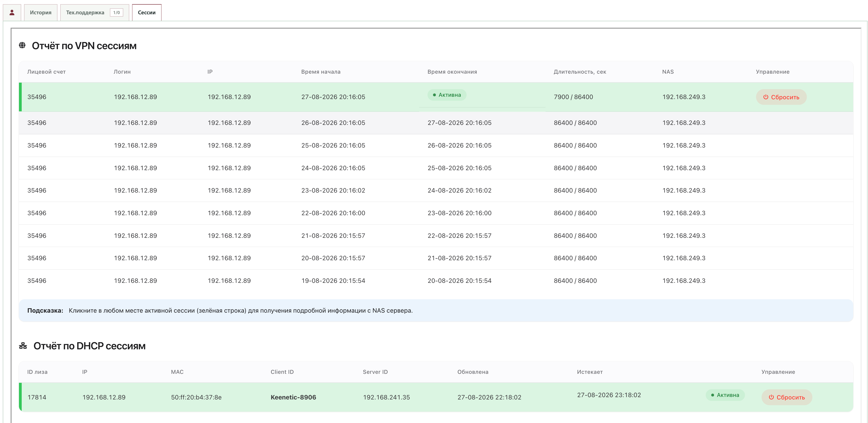The width and height of the screenshot is (868, 423).
Task: Click end time 20-08-2026 20:15:54
Action: (459, 281)
